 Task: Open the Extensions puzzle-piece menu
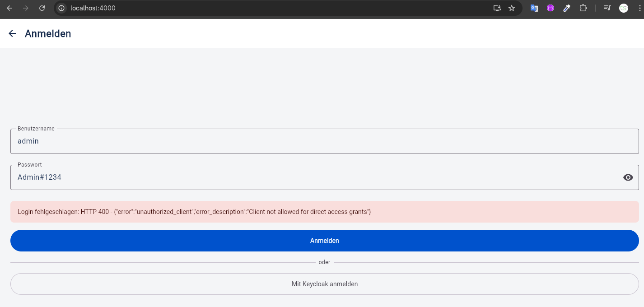pyautogui.click(x=583, y=8)
